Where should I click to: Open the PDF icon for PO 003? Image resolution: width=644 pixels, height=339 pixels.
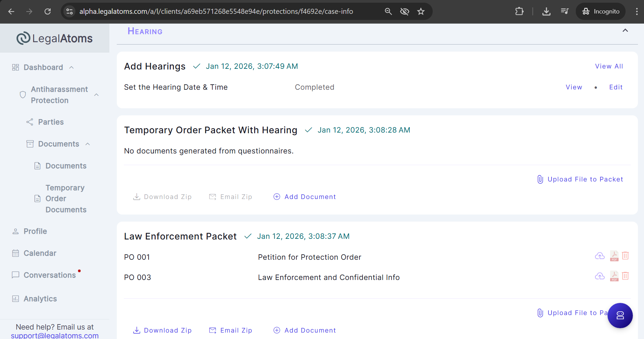[x=614, y=276]
